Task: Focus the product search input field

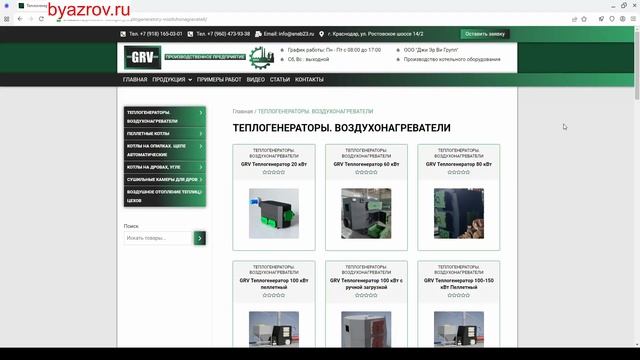Action: click(158, 238)
